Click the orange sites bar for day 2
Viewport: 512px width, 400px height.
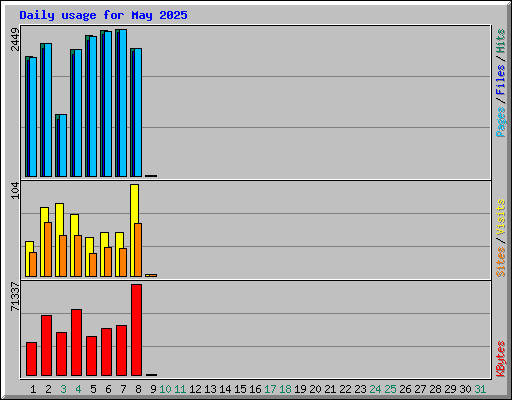tap(48, 249)
